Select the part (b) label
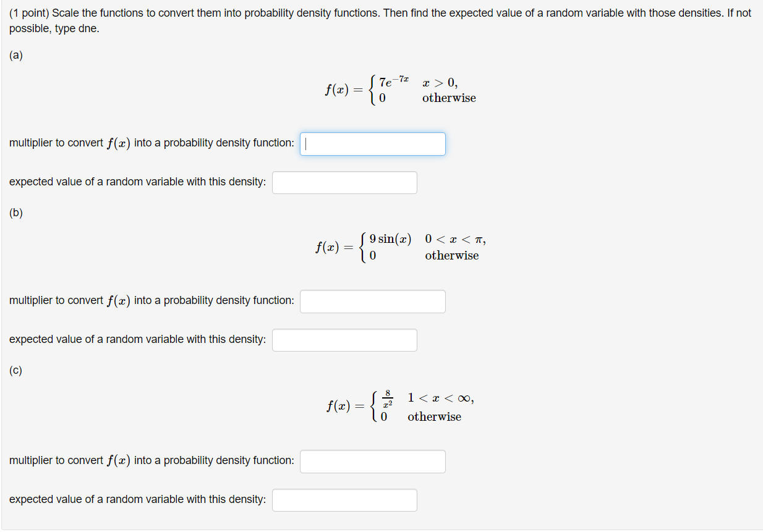This screenshot has height=532, width=763. 16,213
